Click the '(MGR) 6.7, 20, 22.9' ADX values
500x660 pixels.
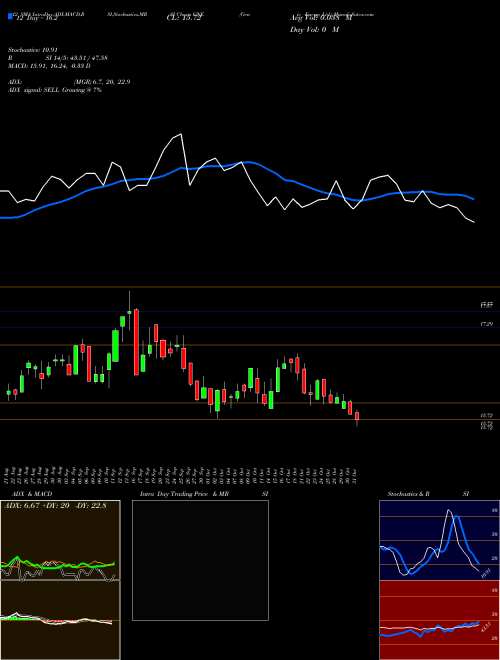(x=102, y=82)
